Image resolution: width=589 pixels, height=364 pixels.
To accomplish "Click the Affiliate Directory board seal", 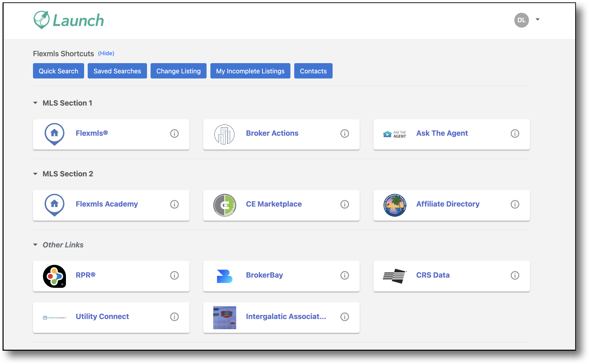I will click(x=395, y=205).
